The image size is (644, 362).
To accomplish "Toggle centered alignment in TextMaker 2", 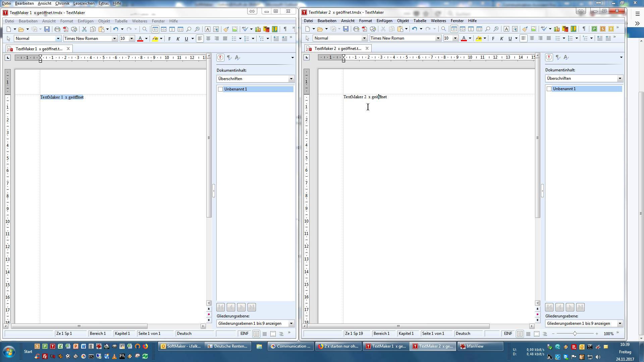I will pos(532,38).
